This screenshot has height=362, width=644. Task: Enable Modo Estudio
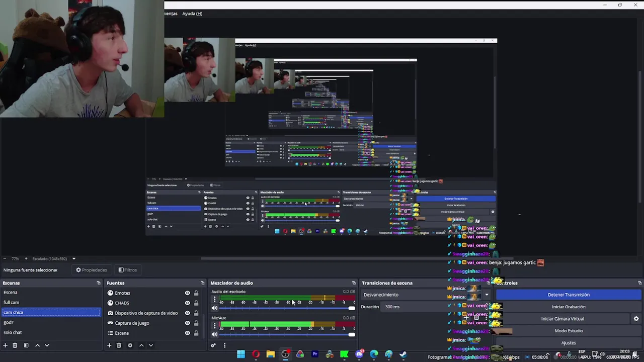pos(569,331)
